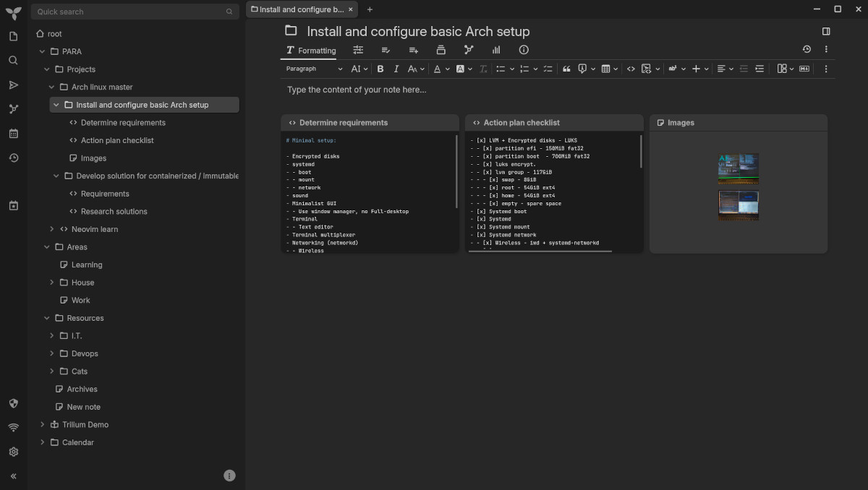This screenshot has width=868, height=490.
Task: Open a new tab with plus button
Action: pos(370,9)
